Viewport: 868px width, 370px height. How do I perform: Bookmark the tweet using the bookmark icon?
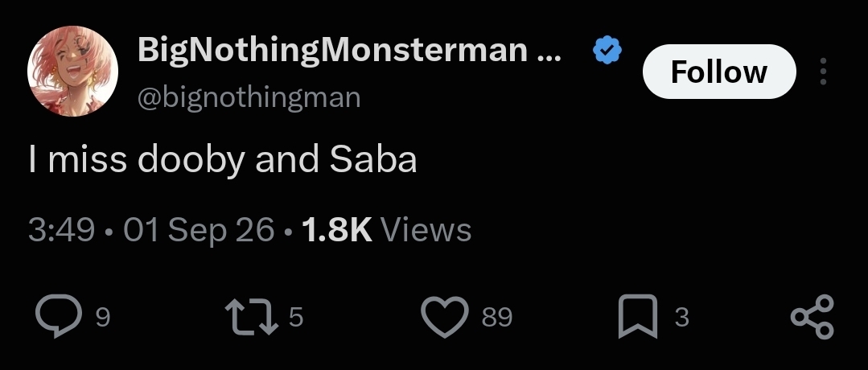click(638, 316)
